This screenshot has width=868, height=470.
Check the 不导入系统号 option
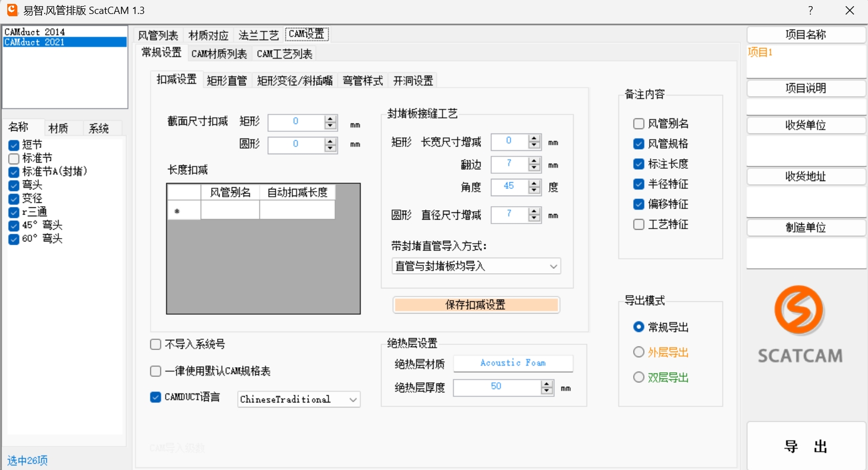(156, 344)
